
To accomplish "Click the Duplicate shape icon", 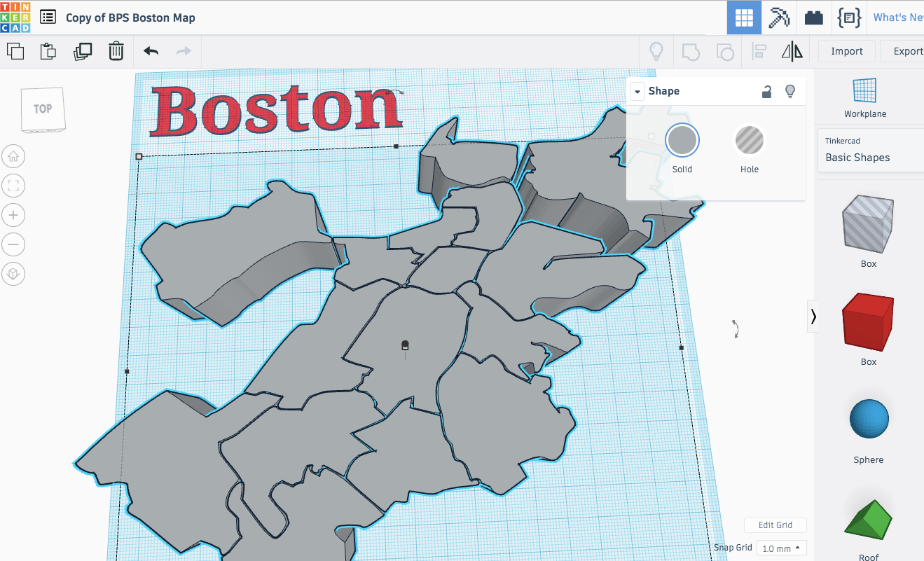I will (83, 51).
